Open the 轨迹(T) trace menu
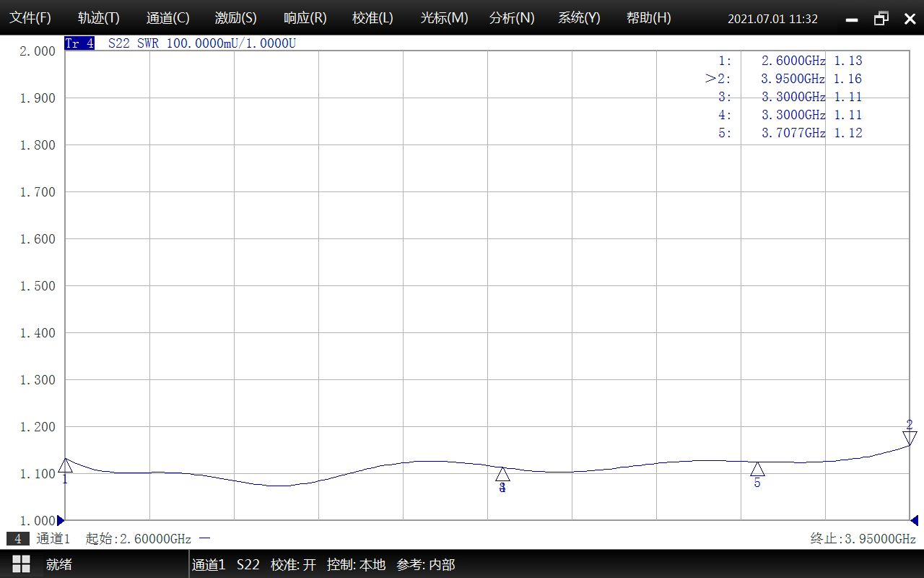The width and height of the screenshot is (924, 578). (99, 18)
